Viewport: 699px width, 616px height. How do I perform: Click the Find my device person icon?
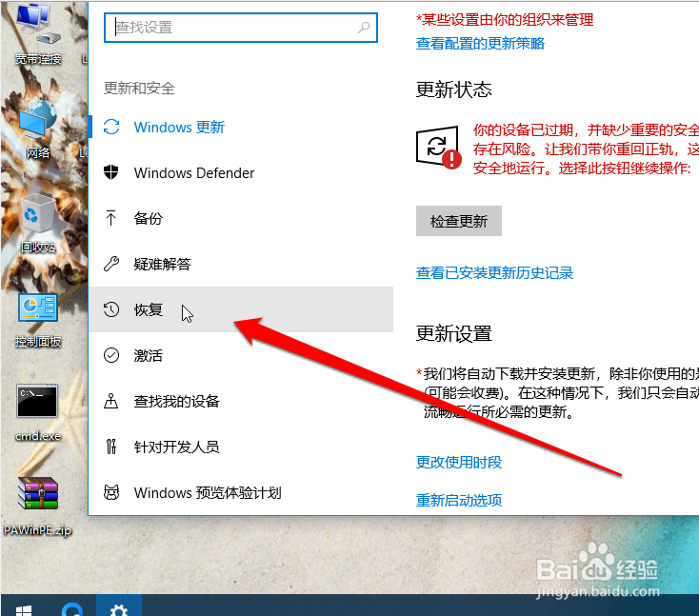111,401
